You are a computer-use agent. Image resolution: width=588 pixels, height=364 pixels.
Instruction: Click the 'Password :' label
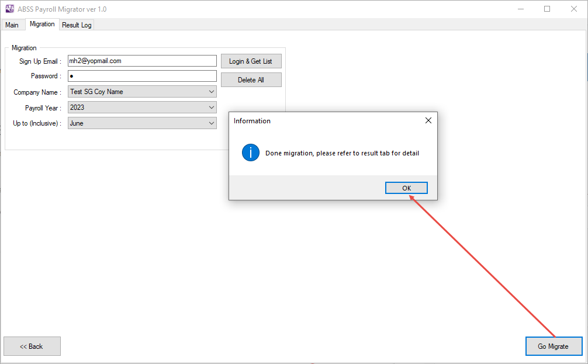(46, 76)
